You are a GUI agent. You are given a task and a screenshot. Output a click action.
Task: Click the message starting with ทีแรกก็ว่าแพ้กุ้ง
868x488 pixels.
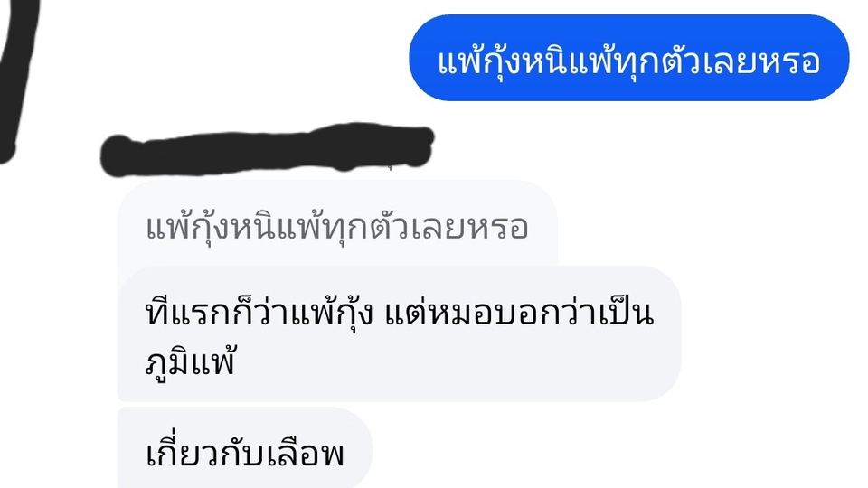[399, 334]
